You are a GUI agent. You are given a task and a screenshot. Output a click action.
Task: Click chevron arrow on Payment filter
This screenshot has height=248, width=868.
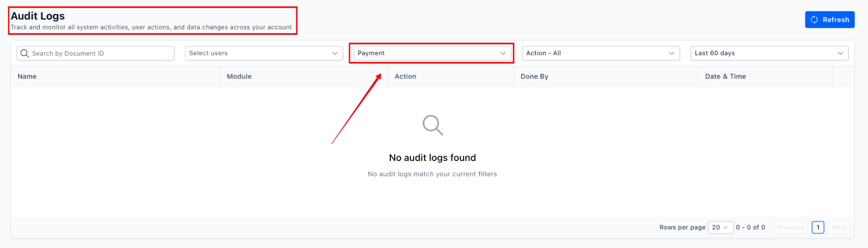point(503,53)
